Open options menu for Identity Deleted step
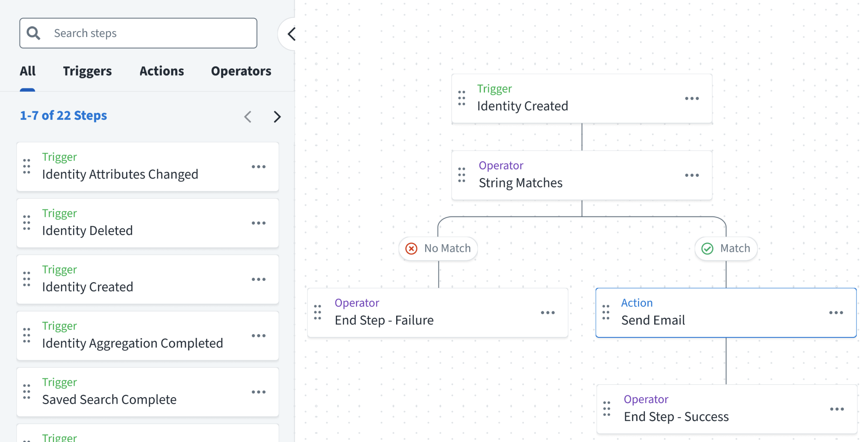 tap(258, 223)
